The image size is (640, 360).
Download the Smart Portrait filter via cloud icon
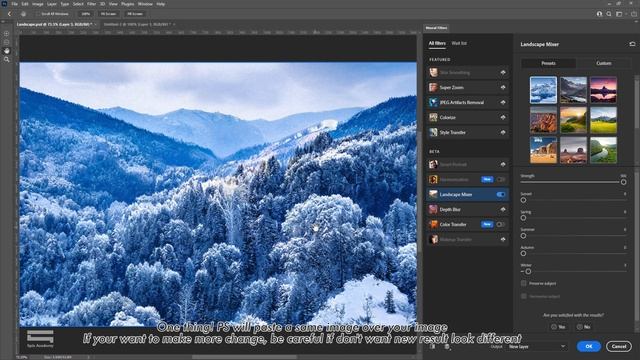[503, 164]
